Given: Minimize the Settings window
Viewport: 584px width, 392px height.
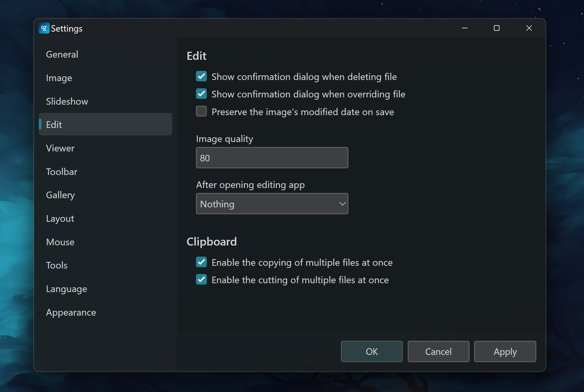Looking at the screenshot, I should (465, 28).
